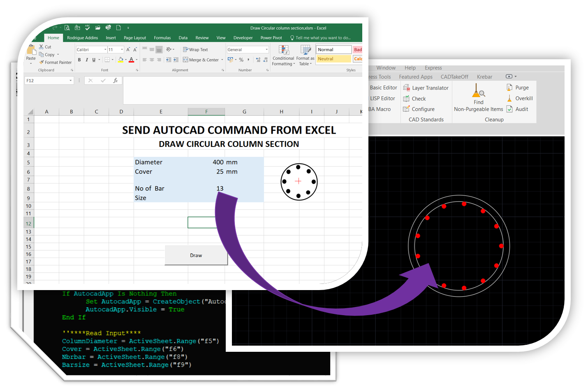Toggle Bottom Align in Alignment group

tap(159, 49)
